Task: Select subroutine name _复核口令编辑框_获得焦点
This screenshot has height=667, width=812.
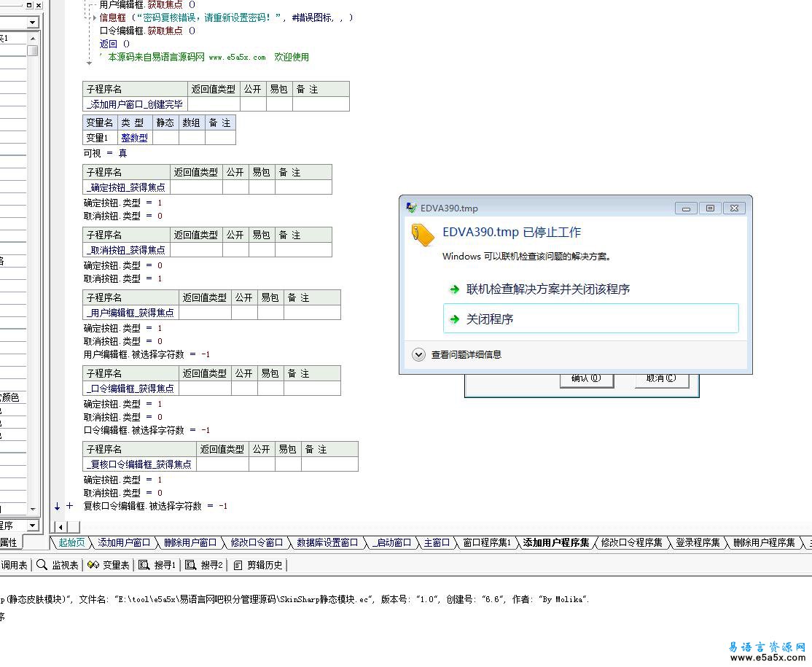Action: (x=139, y=464)
